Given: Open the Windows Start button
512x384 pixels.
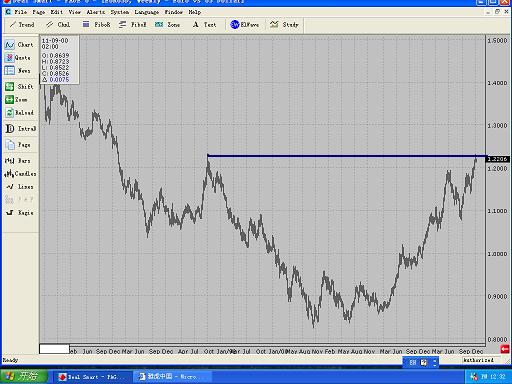Looking at the screenshot, I should point(22,377).
